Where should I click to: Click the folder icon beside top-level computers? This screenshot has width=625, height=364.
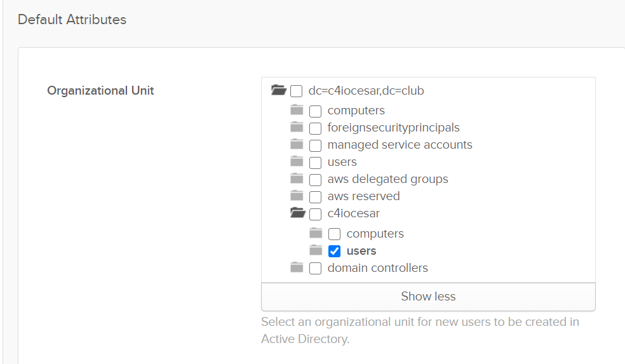pos(297,110)
